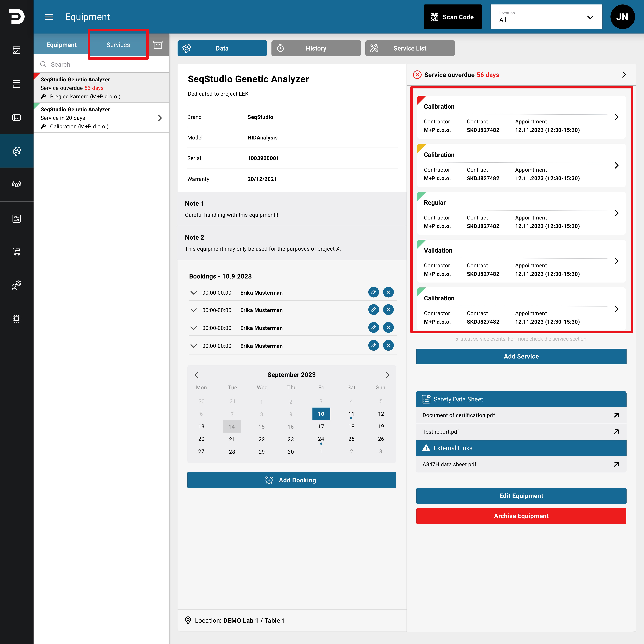Click the archive box icon beside Services tab

pos(158,45)
